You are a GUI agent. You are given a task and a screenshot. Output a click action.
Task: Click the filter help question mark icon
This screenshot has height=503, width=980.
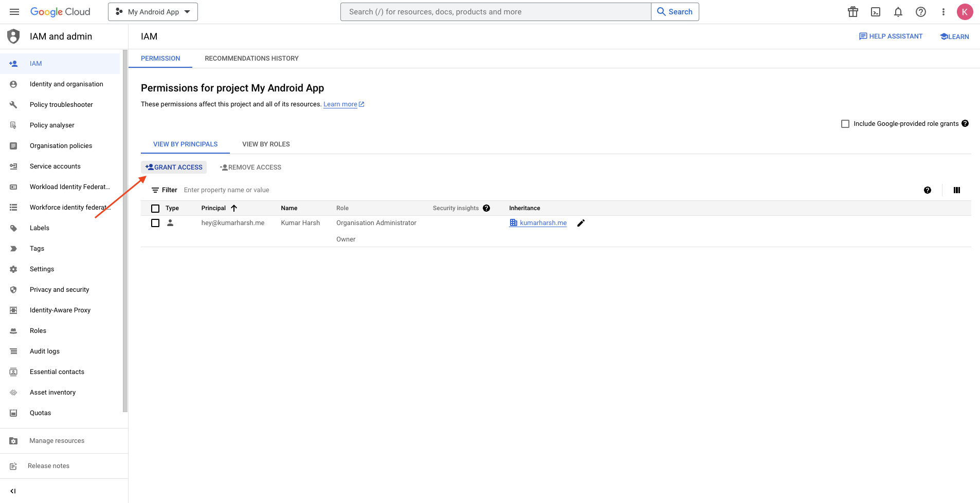[x=927, y=190]
